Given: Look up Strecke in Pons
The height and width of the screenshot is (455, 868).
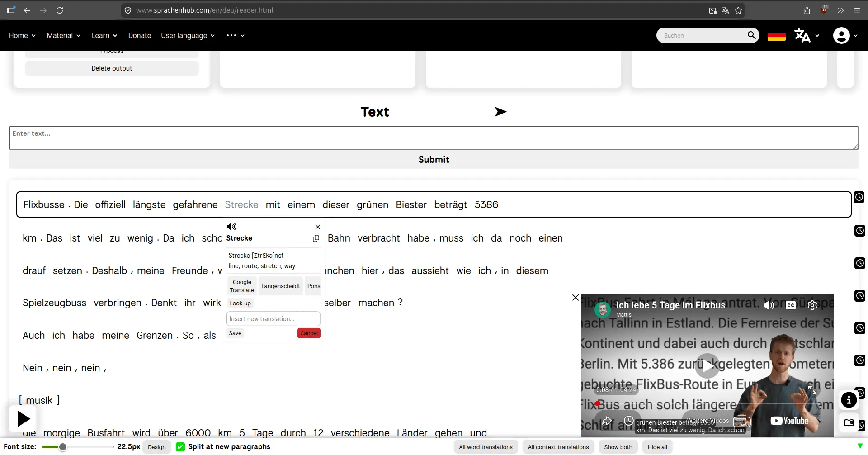Looking at the screenshot, I should 313,286.
